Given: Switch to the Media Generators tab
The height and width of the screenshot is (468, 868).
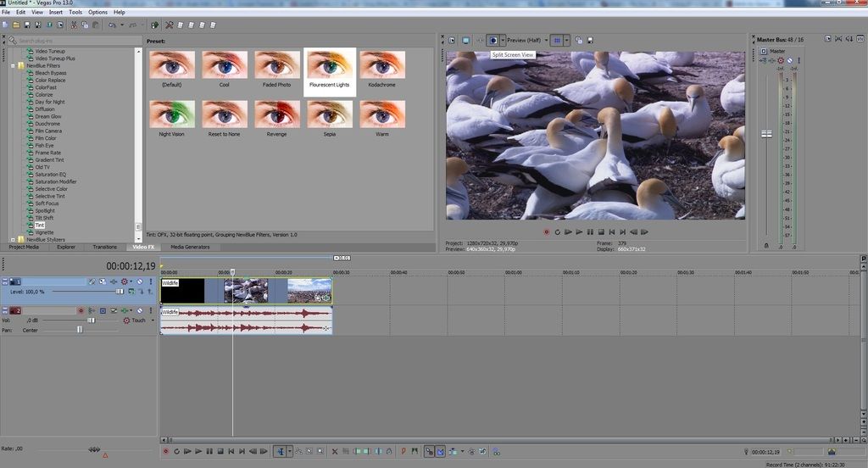Looking at the screenshot, I should [190, 247].
